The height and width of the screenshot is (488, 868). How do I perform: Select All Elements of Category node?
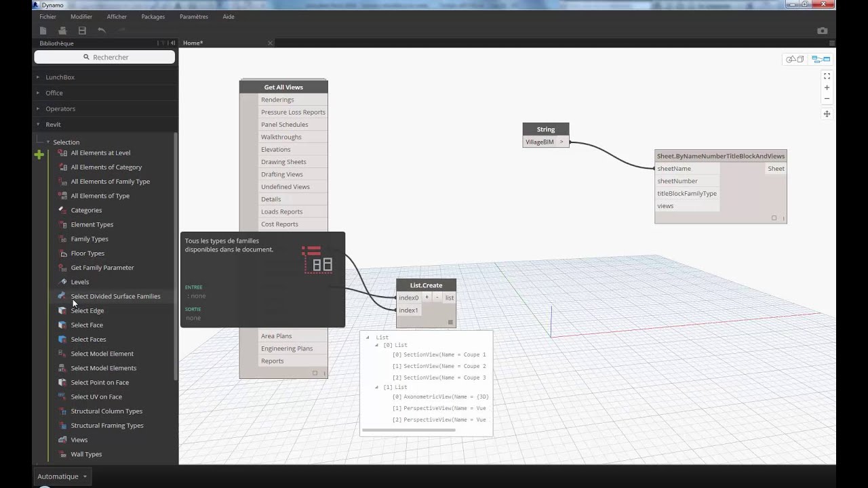click(x=106, y=167)
